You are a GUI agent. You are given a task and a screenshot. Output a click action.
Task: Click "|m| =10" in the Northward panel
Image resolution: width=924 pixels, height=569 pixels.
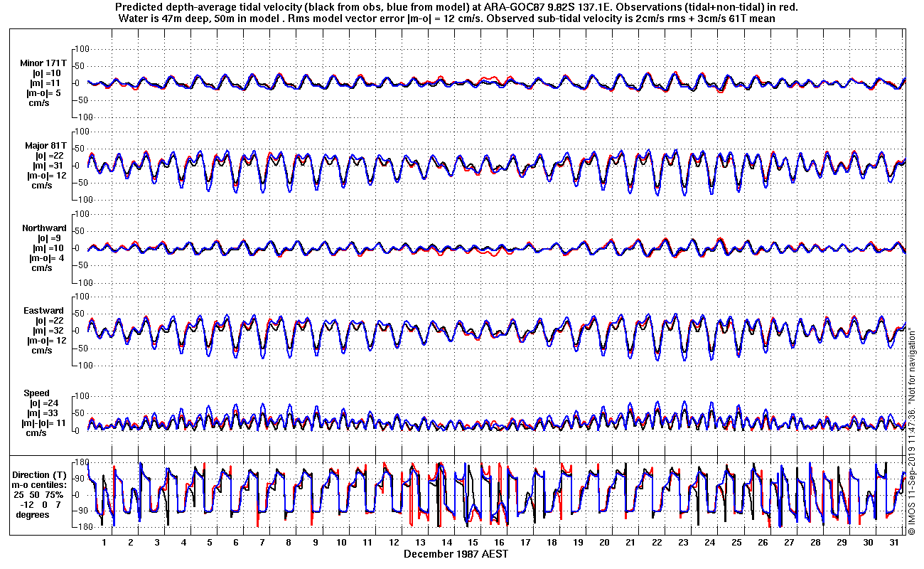(47, 248)
